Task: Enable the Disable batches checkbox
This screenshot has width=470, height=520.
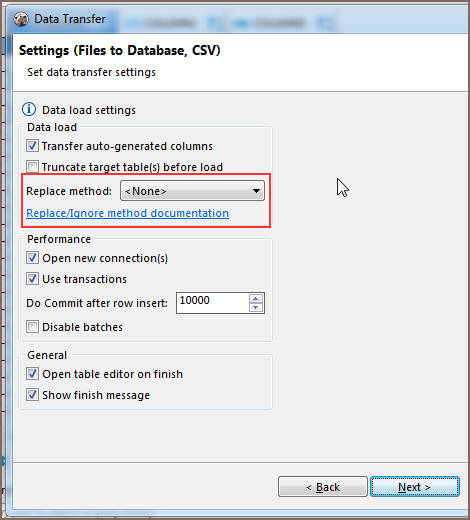Action: (32, 327)
